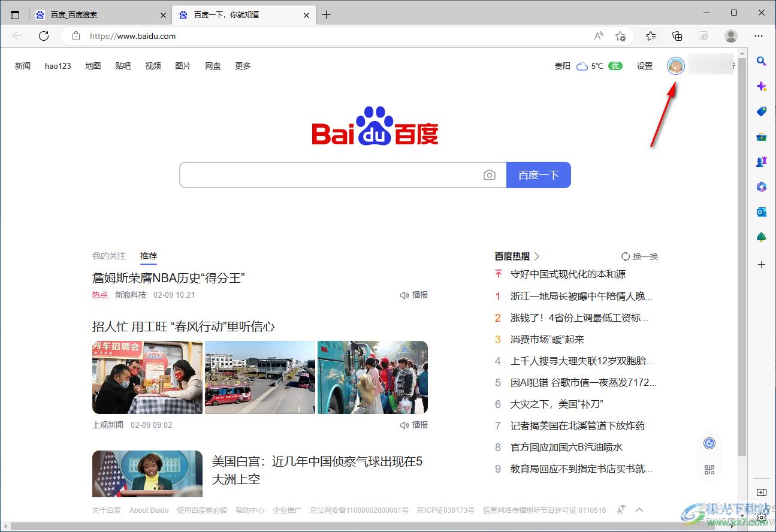The image size is (776, 532).
Task: Close the 百度_百度搜索 tab
Action: coord(164,15)
